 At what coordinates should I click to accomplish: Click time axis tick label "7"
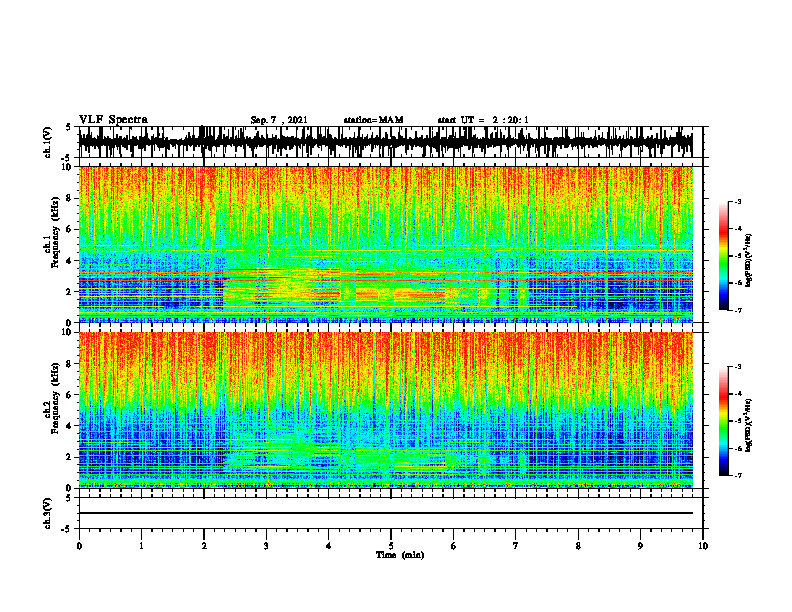pos(516,546)
